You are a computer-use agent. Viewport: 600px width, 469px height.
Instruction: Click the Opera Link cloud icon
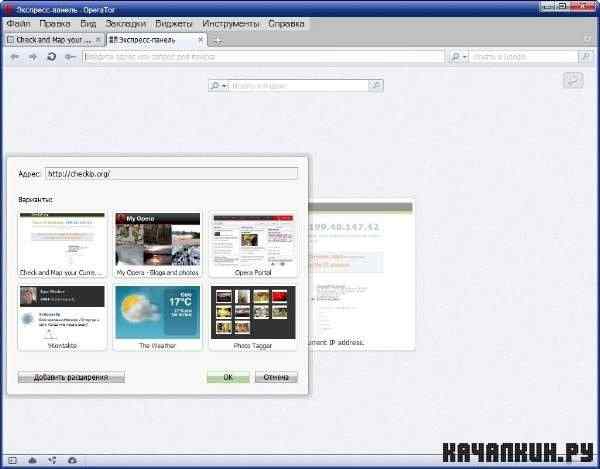pos(33,461)
